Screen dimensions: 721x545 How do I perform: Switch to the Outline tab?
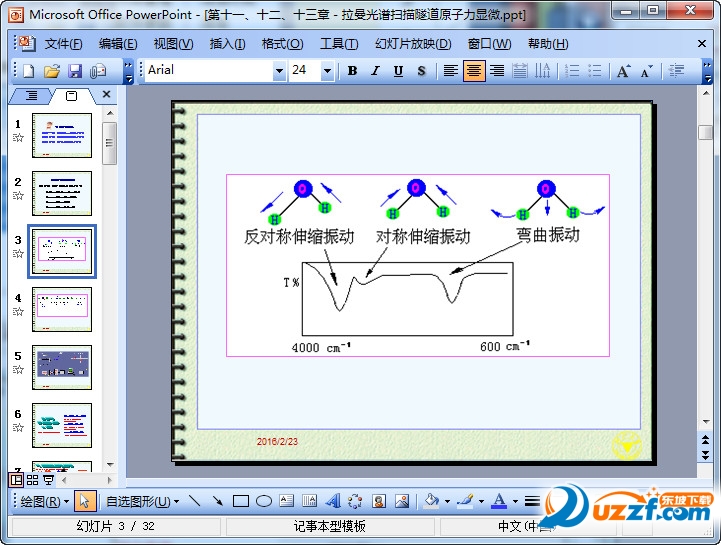pos(31,96)
